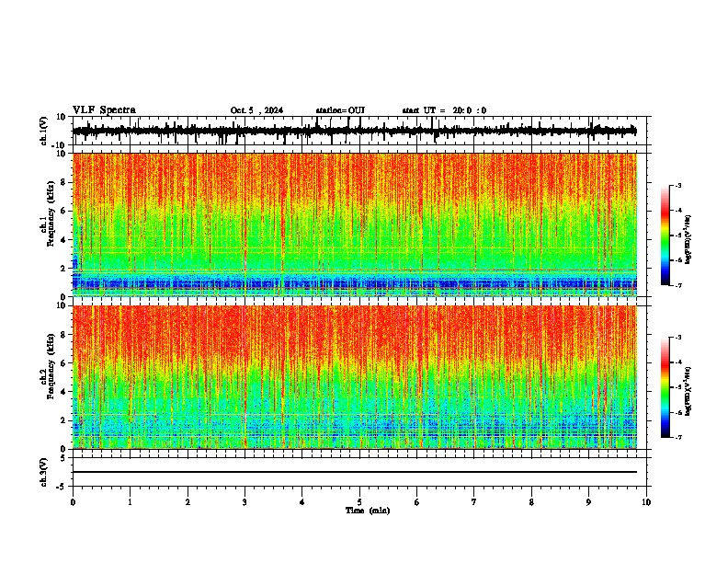Click time axis tick label "9"

click(588, 502)
